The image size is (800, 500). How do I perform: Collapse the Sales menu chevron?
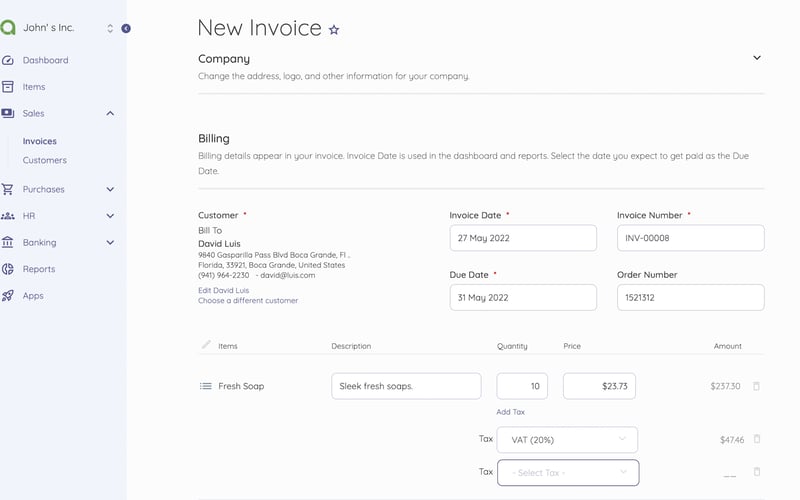tap(110, 113)
